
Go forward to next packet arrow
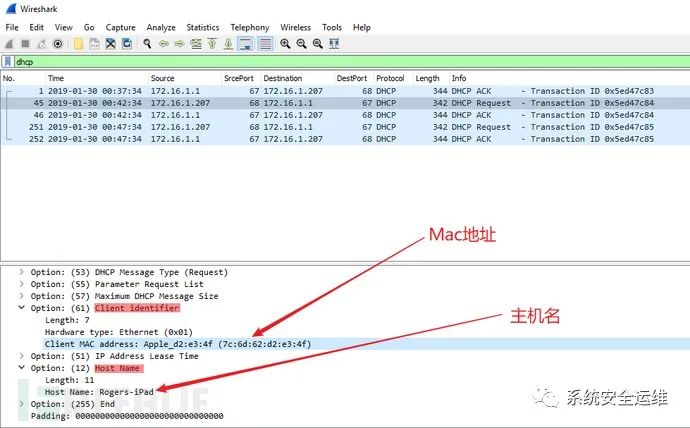[x=180, y=44]
